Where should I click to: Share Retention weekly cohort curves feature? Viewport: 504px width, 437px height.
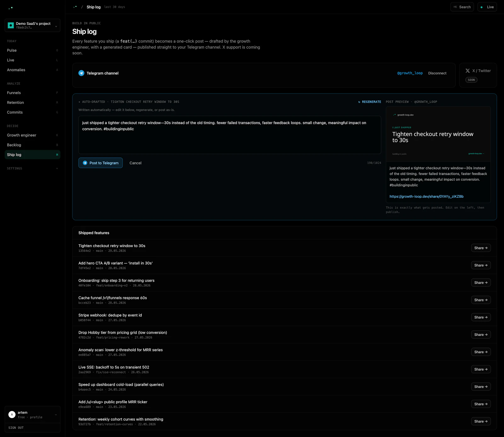[x=481, y=421]
